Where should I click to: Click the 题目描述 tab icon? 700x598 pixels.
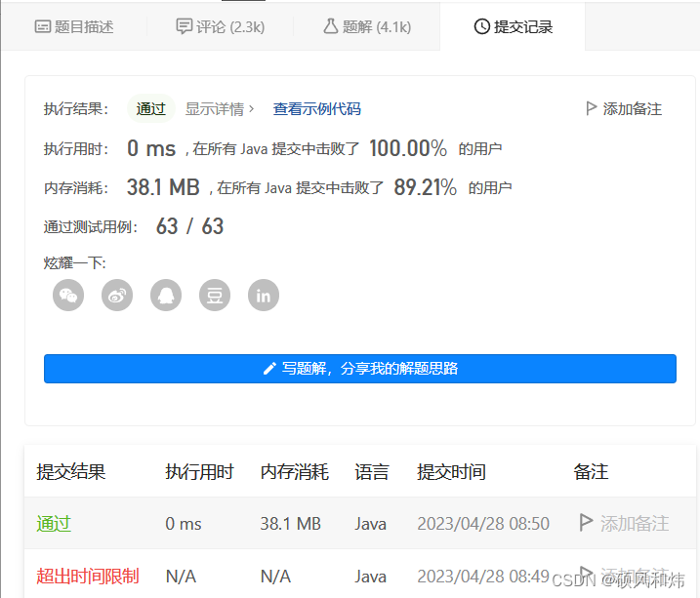point(43,26)
